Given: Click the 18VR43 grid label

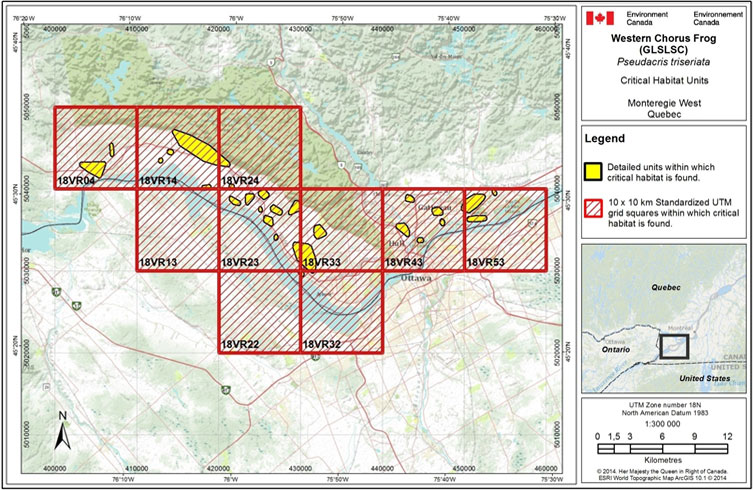Looking at the screenshot, I should click(x=404, y=262).
